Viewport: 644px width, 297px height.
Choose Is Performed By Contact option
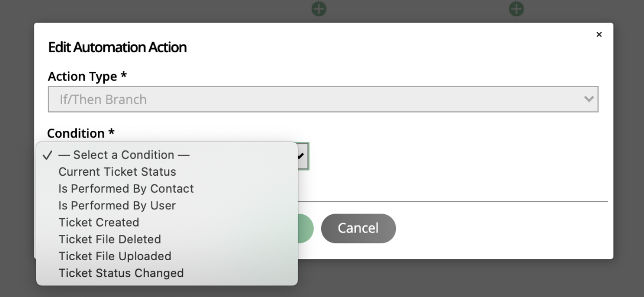[x=126, y=188]
